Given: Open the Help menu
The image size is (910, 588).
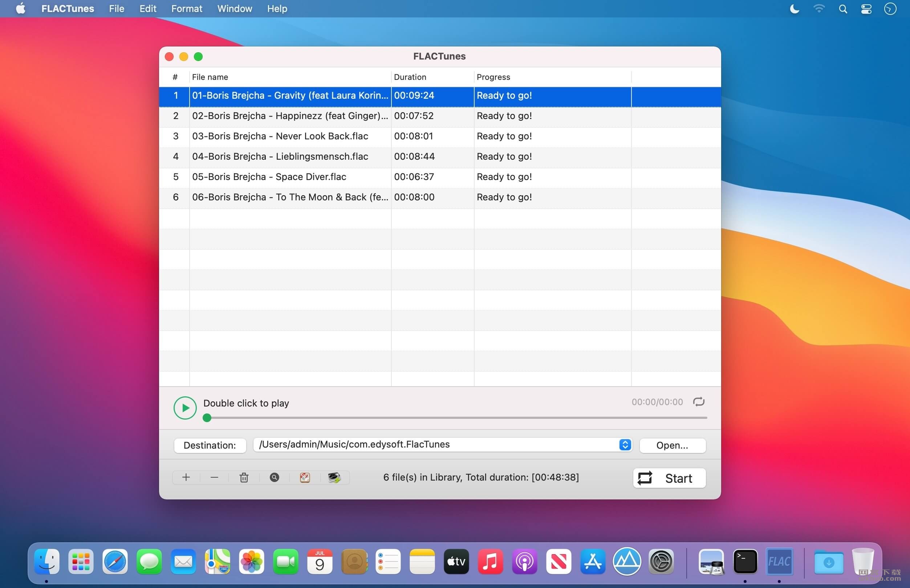Looking at the screenshot, I should pos(277,8).
